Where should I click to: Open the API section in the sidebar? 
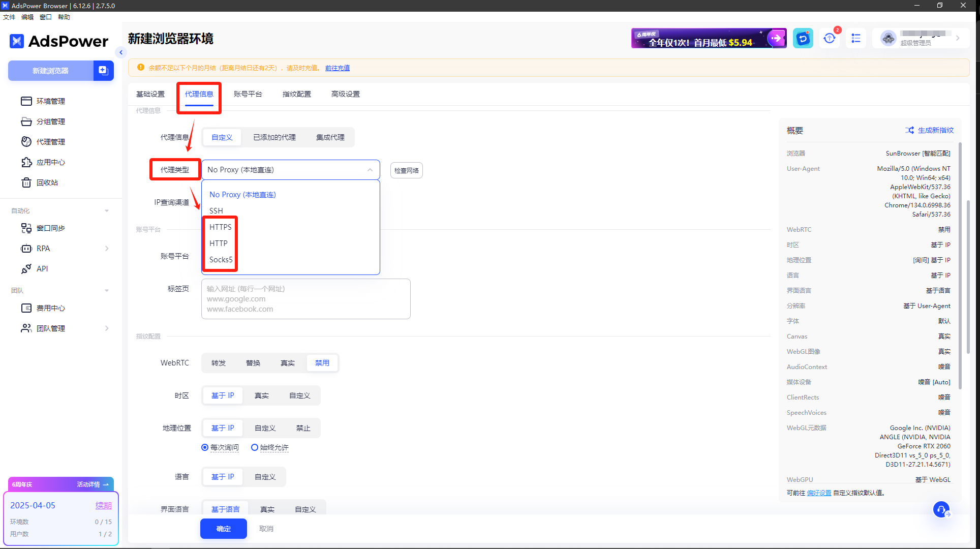42,268
